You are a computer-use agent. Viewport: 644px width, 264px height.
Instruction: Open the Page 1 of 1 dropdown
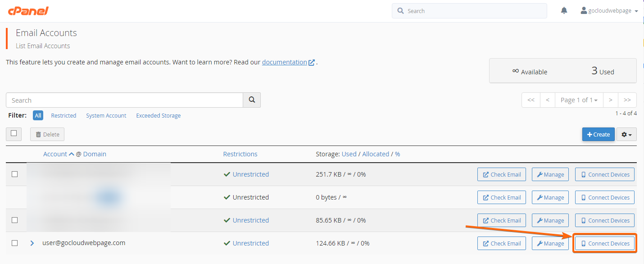(x=579, y=100)
